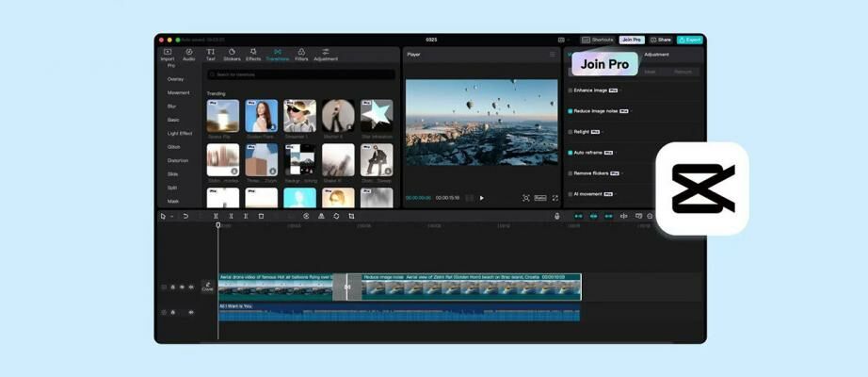Click the crop tool in the timeline toolbar
Image resolution: width=868 pixels, height=377 pixels.
click(351, 216)
